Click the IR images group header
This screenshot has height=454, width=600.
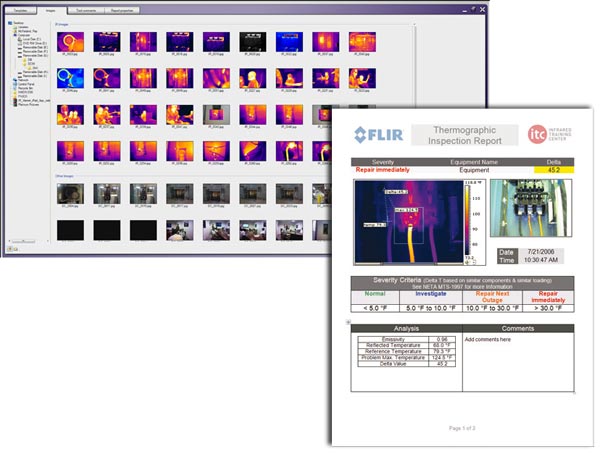pyautogui.click(x=62, y=24)
